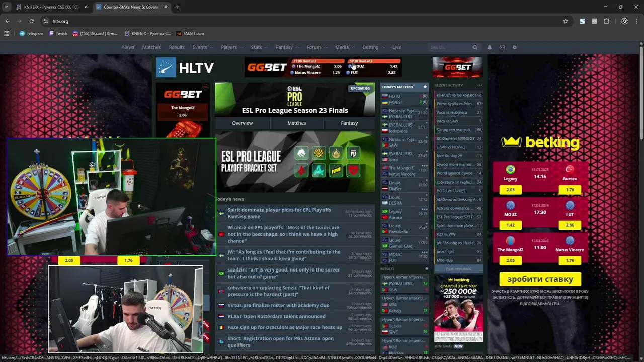Open The MongolZ vs Natus Vincere 11:00 match

pyautogui.click(x=405, y=171)
